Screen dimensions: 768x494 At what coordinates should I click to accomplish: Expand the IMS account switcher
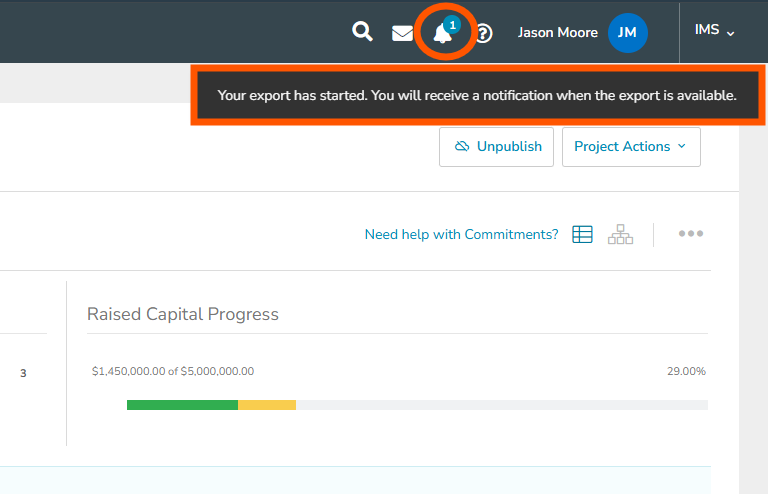(x=714, y=31)
